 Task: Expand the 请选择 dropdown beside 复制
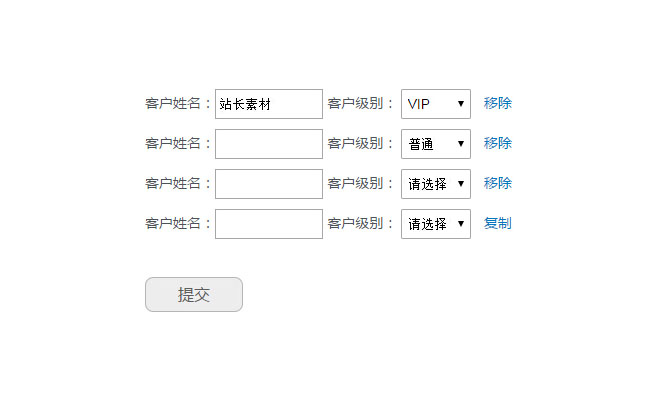[436, 224]
